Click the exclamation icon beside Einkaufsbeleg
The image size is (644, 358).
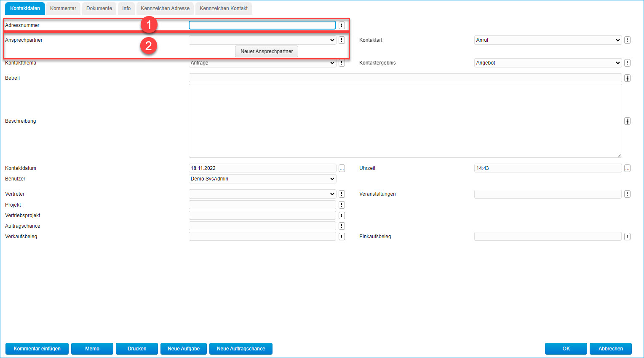coord(627,237)
